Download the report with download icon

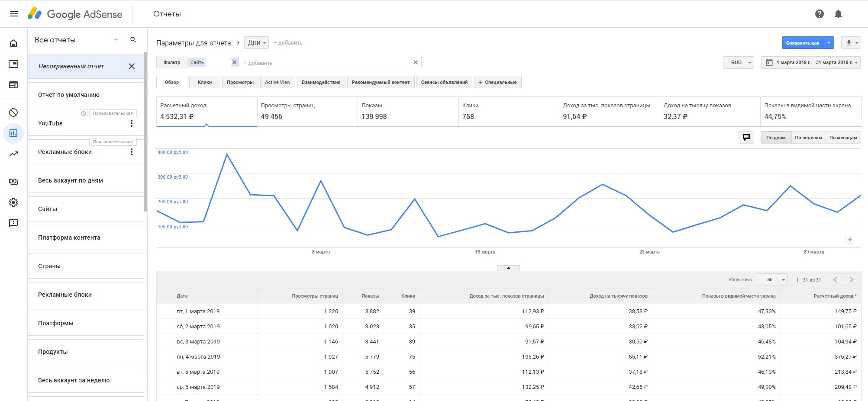(851, 42)
